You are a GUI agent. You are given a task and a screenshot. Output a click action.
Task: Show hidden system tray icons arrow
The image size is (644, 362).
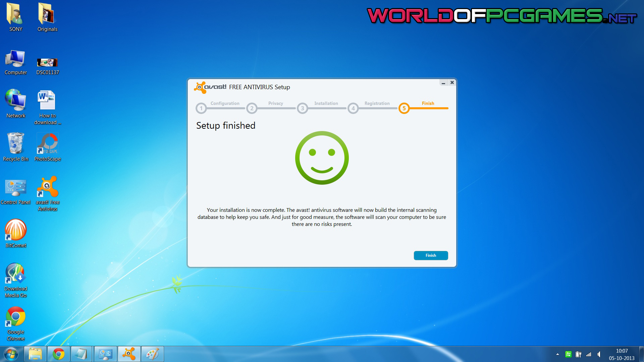(x=557, y=354)
